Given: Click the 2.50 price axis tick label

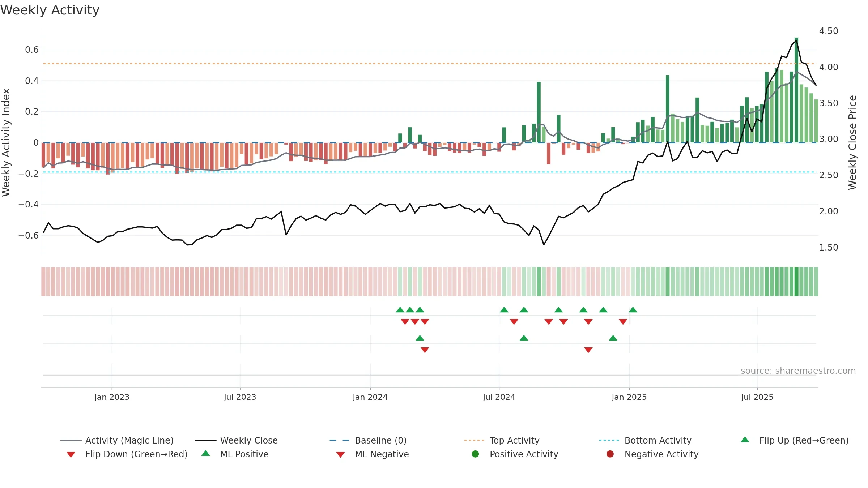Looking at the screenshot, I should click(x=829, y=175).
